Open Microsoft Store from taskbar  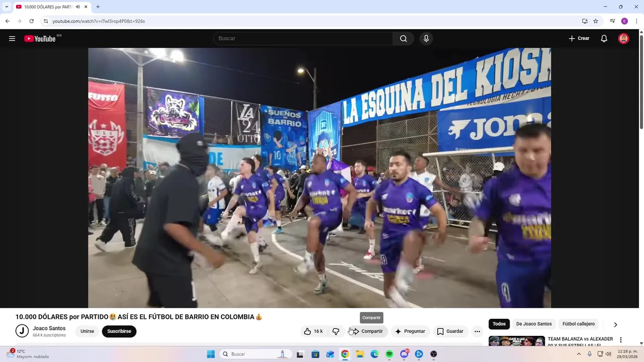coord(315,354)
